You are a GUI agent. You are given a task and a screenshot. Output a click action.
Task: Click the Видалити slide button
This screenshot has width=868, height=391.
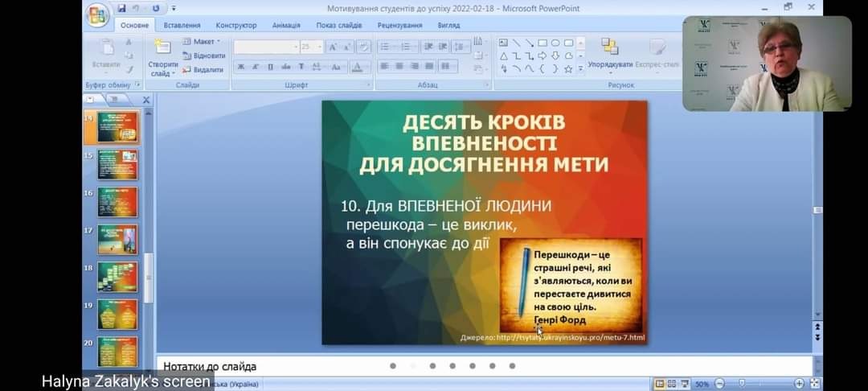(203, 70)
